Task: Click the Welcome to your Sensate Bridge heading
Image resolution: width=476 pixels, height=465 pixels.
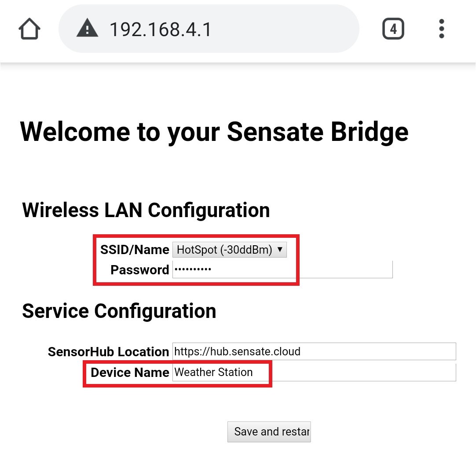Action: pos(214,132)
